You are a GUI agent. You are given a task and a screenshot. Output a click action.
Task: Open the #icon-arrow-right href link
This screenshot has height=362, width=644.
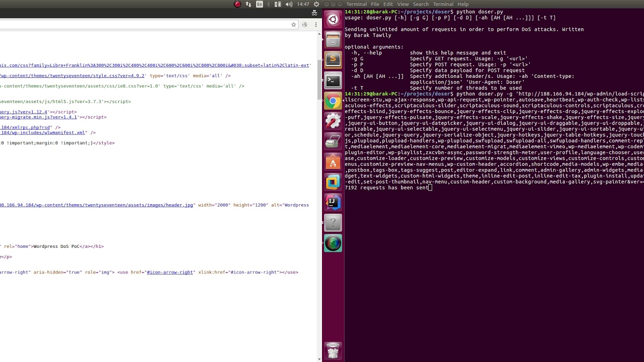tap(170, 273)
